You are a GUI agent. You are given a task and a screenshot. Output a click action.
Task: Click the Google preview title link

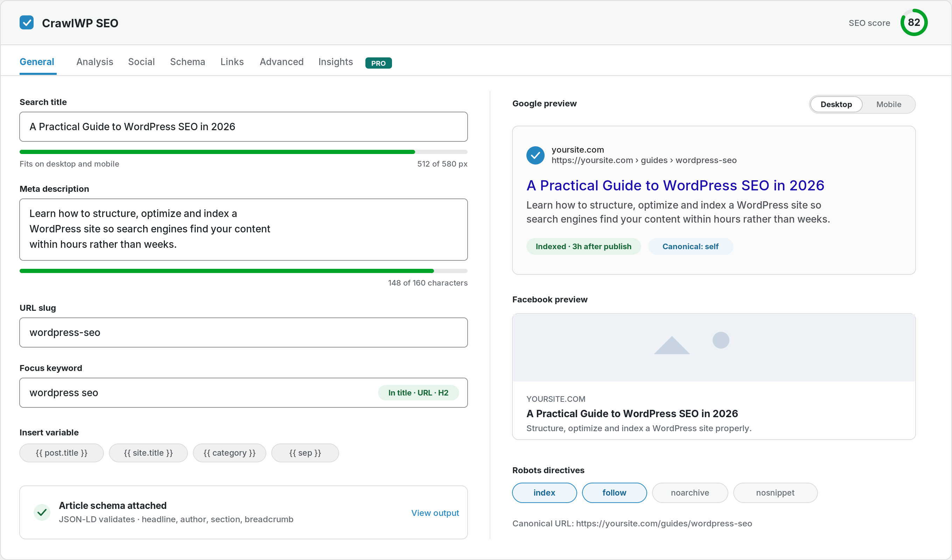pyautogui.click(x=675, y=185)
